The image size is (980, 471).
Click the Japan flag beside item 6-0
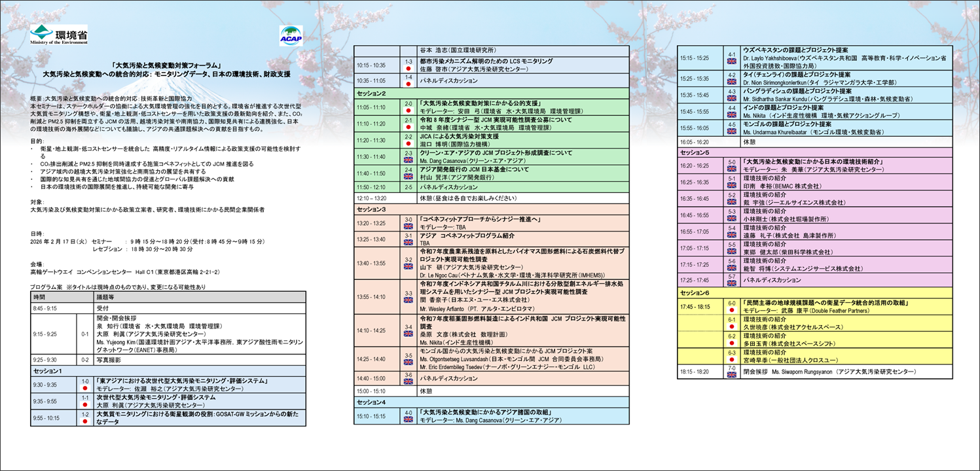coord(731,309)
